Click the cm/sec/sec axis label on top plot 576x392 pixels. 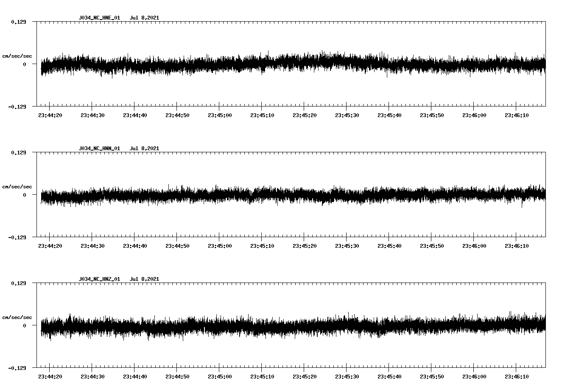17,56
